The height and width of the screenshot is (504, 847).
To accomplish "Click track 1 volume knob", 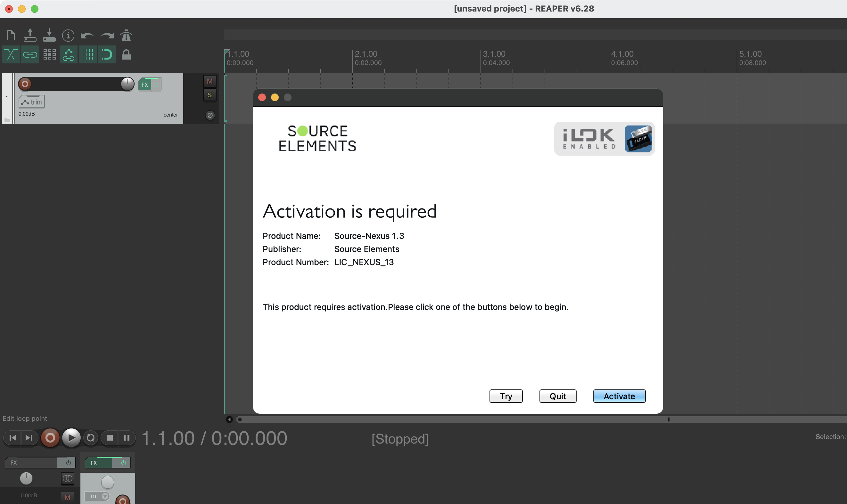I will (x=127, y=84).
